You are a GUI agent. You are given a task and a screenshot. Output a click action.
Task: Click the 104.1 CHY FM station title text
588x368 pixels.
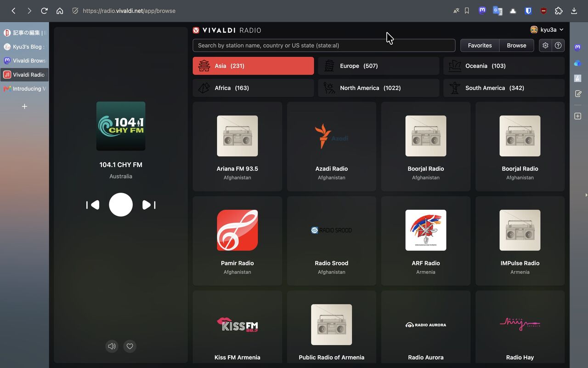(x=121, y=165)
